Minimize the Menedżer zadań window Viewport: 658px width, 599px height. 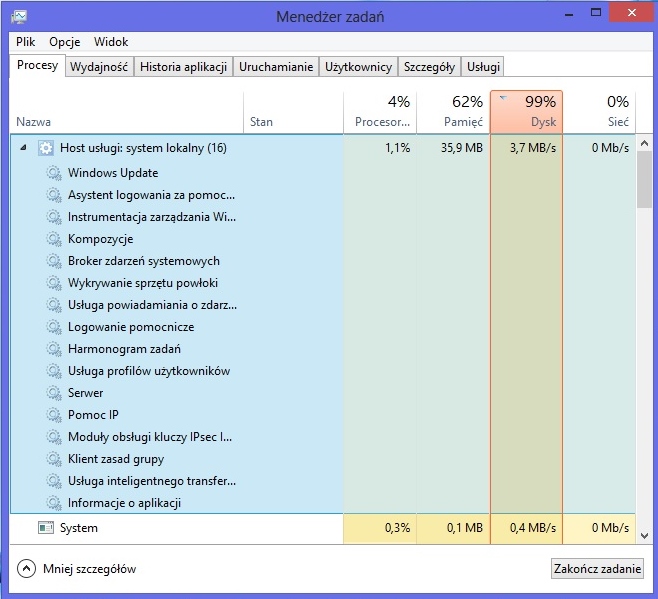[x=569, y=14]
